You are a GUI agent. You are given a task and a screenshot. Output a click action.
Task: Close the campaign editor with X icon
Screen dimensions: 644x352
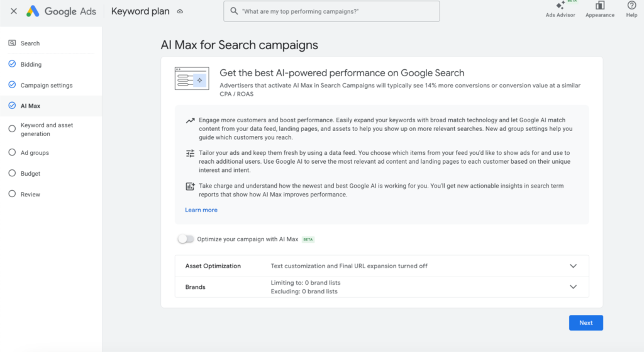coord(14,11)
